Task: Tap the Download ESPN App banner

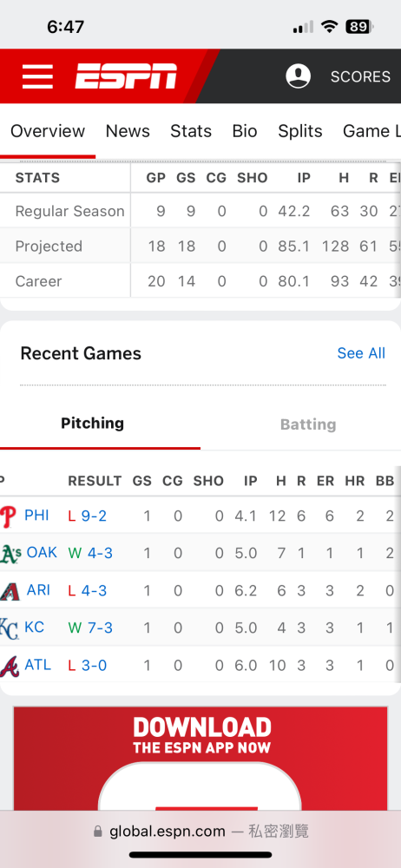Action: (x=200, y=759)
